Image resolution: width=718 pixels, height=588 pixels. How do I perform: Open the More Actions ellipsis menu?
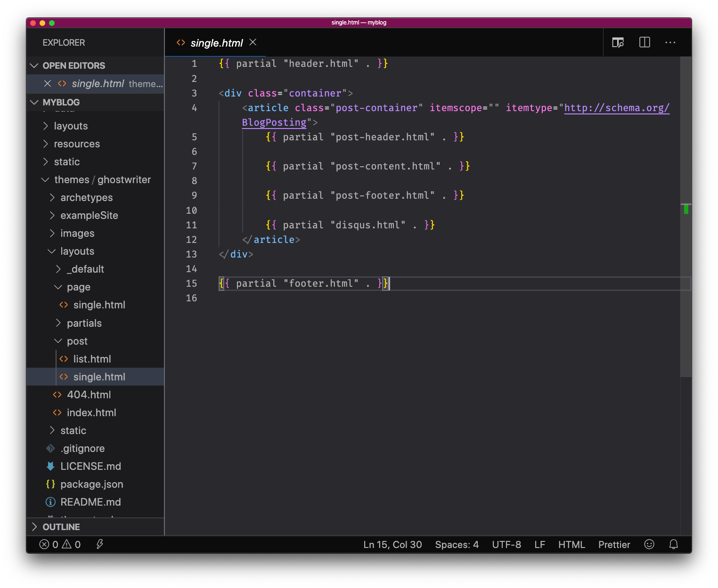670,42
